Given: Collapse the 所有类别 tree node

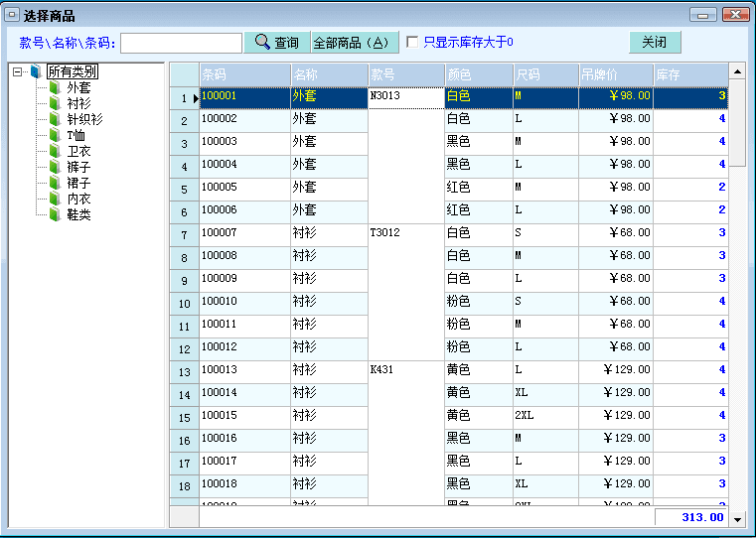Looking at the screenshot, I should [17, 72].
